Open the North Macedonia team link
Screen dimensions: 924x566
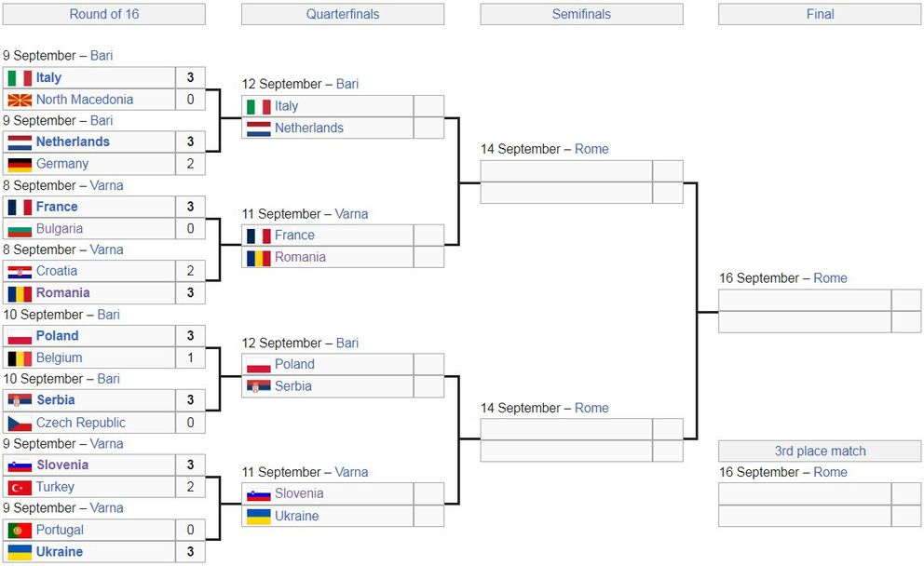click(85, 100)
